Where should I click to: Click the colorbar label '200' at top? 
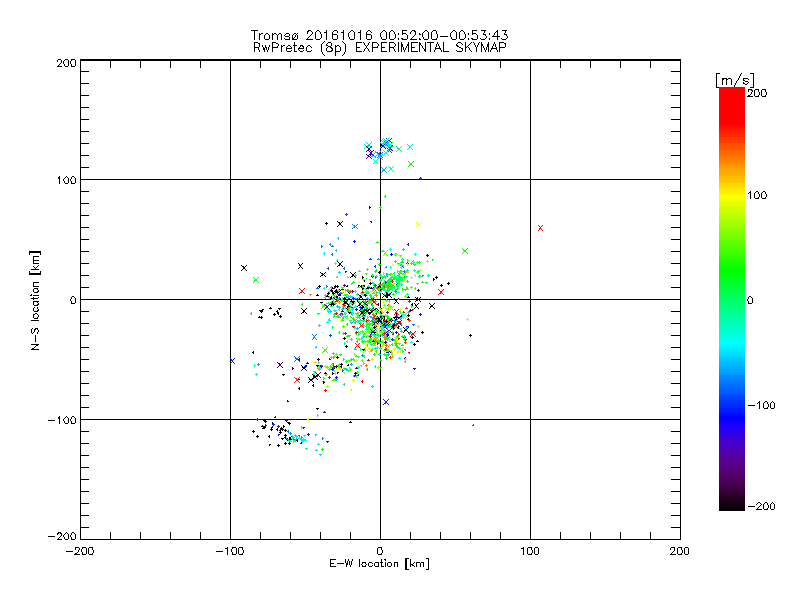pos(757,93)
